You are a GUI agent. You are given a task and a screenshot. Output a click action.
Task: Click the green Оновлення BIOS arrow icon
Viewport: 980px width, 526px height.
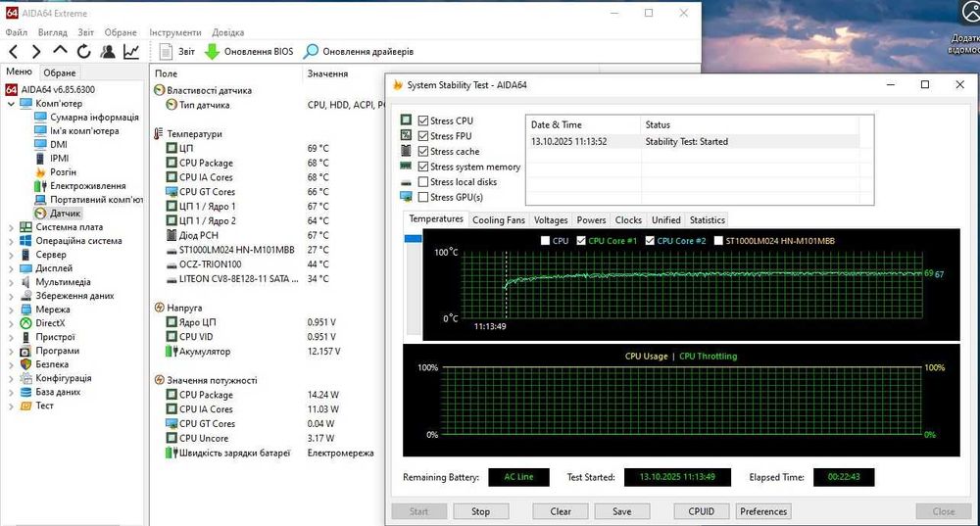[213, 51]
